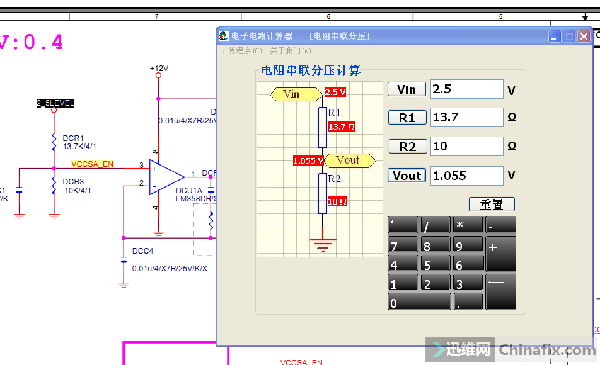Tap the decimal point keypad key
This screenshot has width=600, height=365.
tap(468, 301)
